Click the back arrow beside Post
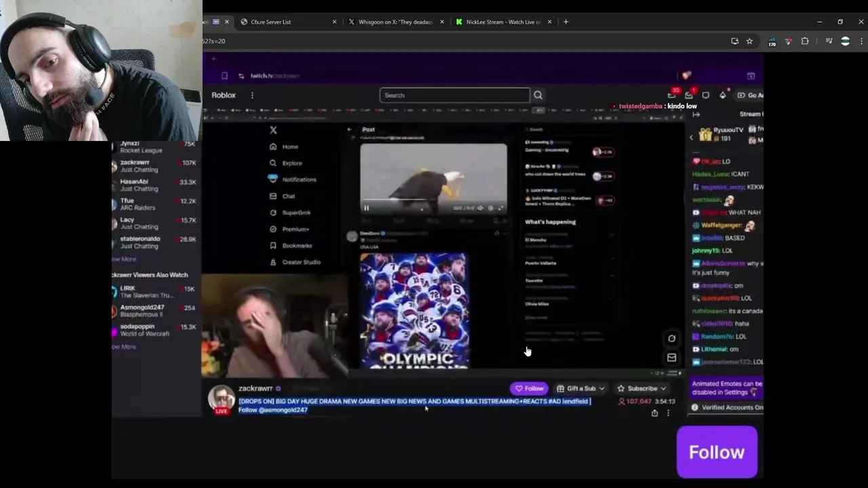 point(349,129)
